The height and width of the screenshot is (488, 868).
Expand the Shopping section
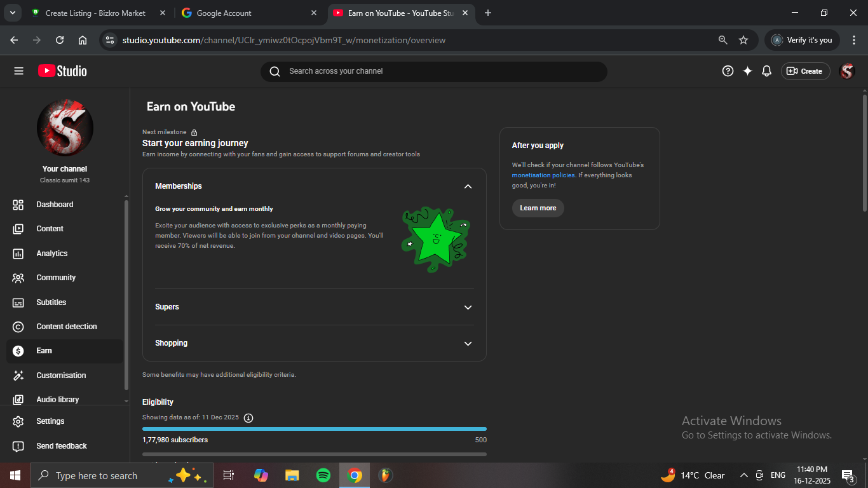pyautogui.click(x=468, y=343)
